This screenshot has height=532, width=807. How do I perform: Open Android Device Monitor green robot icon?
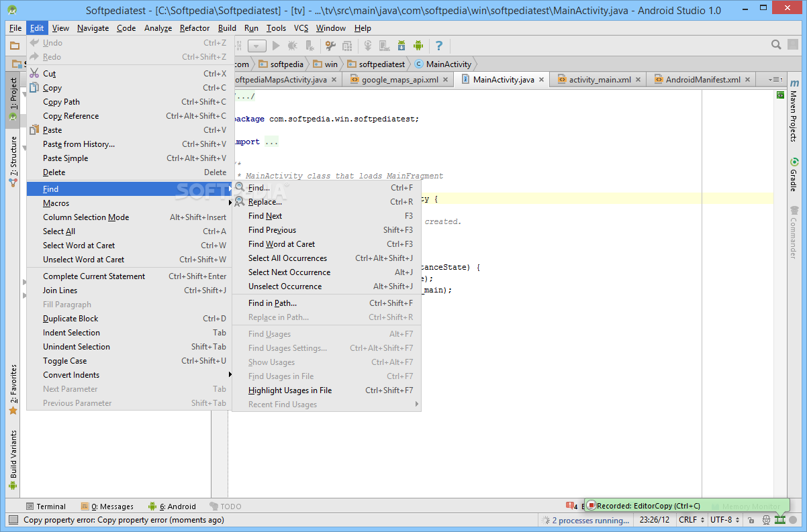point(418,46)
